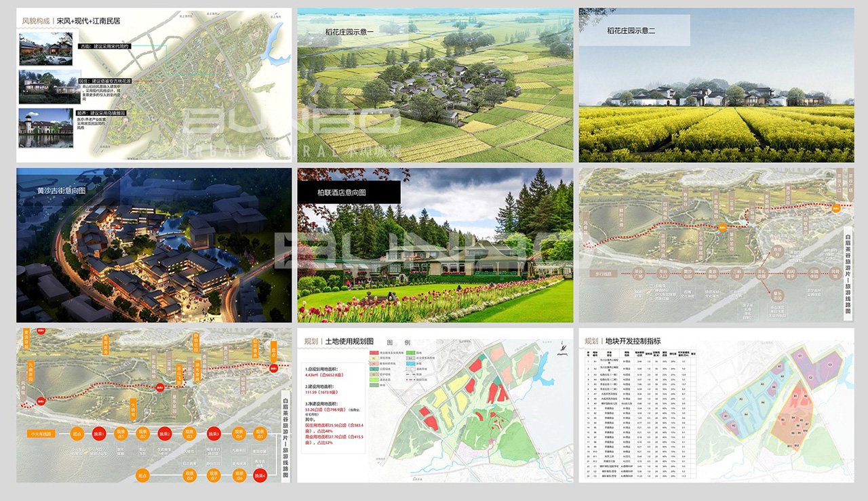Screen dimensions: 868x501
Task: Select the 观景点1 orange circle
Action: (122, 434)
